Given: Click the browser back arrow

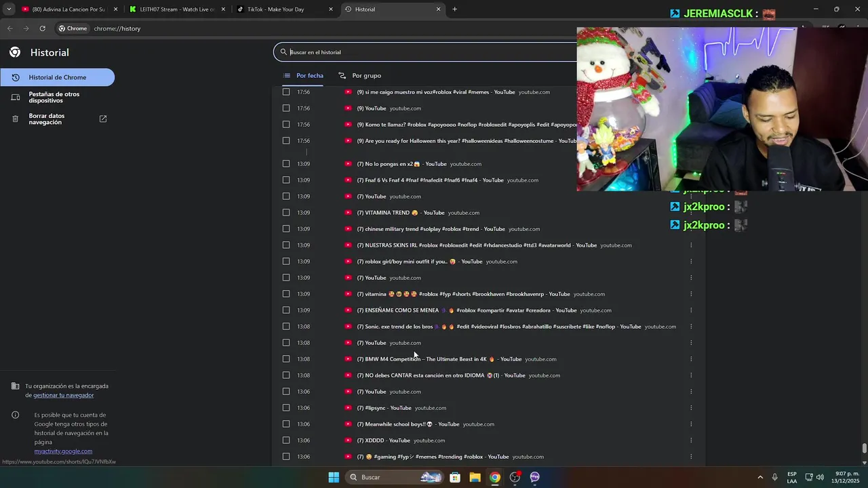Looking at the screenshot, I should click(x=9, y=28).
